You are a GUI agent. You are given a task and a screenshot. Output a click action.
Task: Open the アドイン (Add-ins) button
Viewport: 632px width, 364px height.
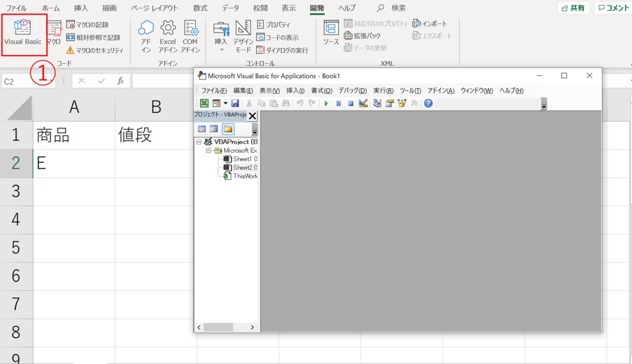146,37
